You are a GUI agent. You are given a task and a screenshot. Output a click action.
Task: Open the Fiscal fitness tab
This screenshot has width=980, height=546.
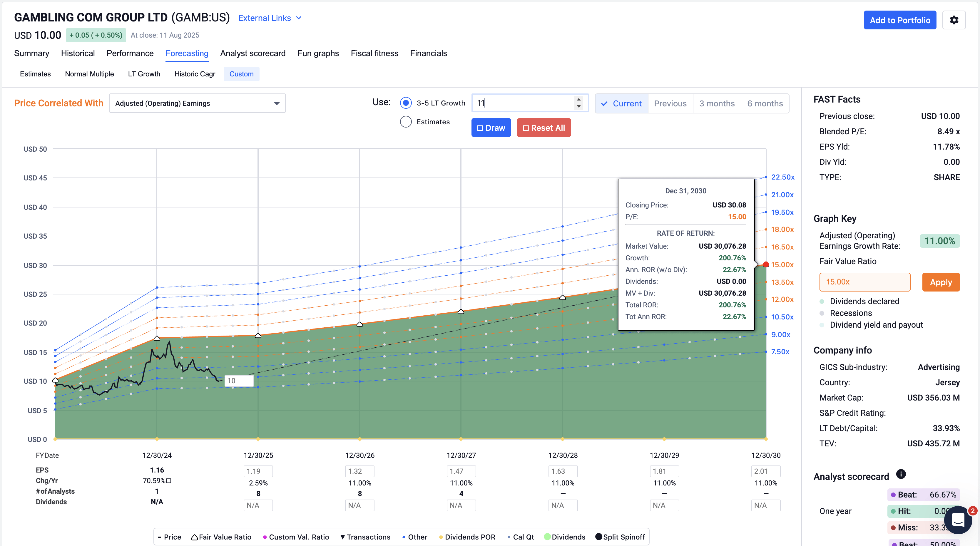click(374, 53)
